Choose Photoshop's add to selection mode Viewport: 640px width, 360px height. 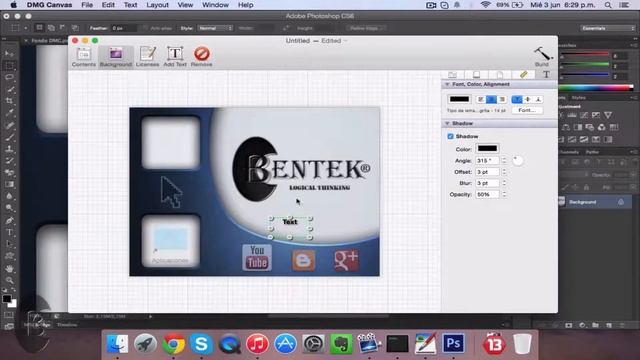[x=51, y=28]
